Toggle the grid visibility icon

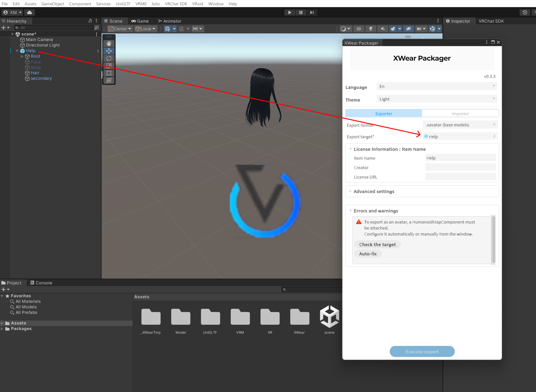(x=168, y=29)
